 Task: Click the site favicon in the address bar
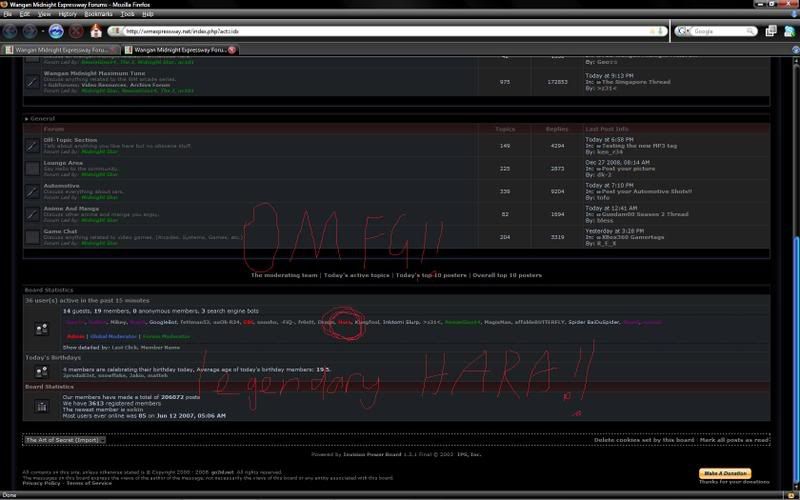(x=116, y=31)
